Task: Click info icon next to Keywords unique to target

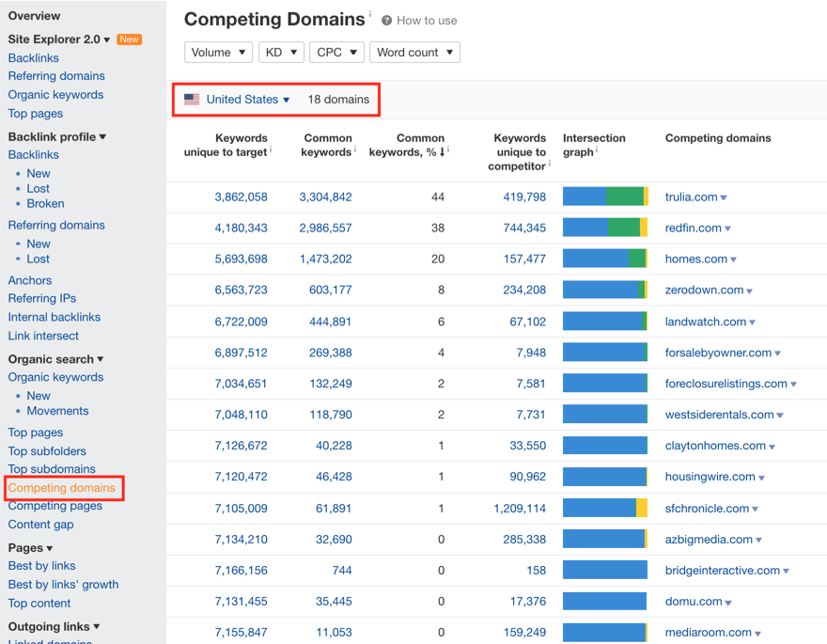Action: pos(271,149)
